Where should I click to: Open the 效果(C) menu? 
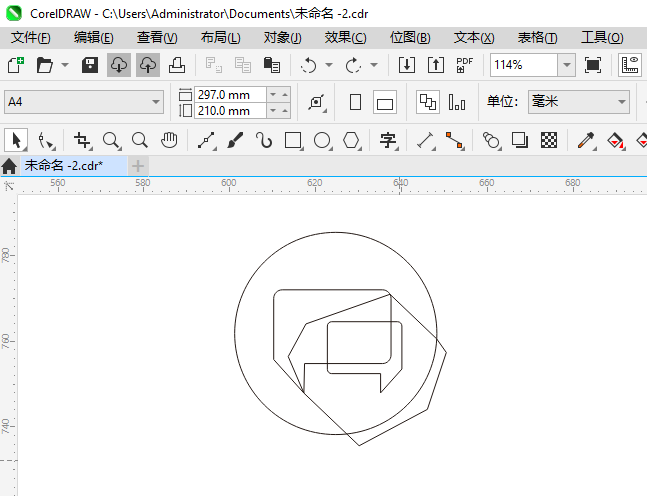click(x=345, y=38)
